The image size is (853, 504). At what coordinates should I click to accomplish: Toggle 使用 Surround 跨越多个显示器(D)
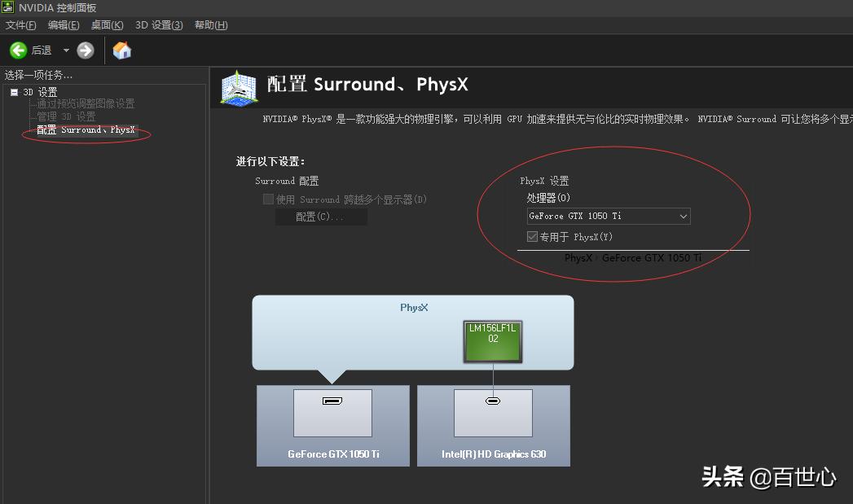coord(268,199)
